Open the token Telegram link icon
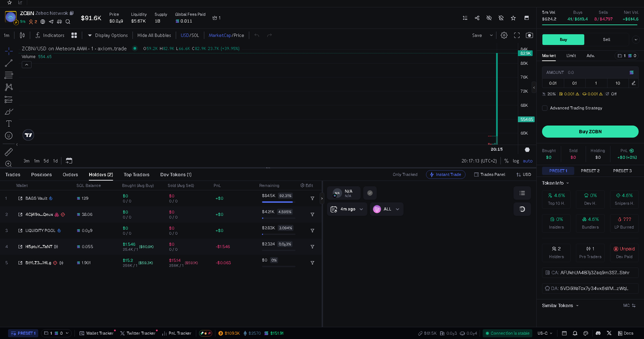The width and height of the screenshot is (644, 339). pyautogui.click(x=52, y=21)
